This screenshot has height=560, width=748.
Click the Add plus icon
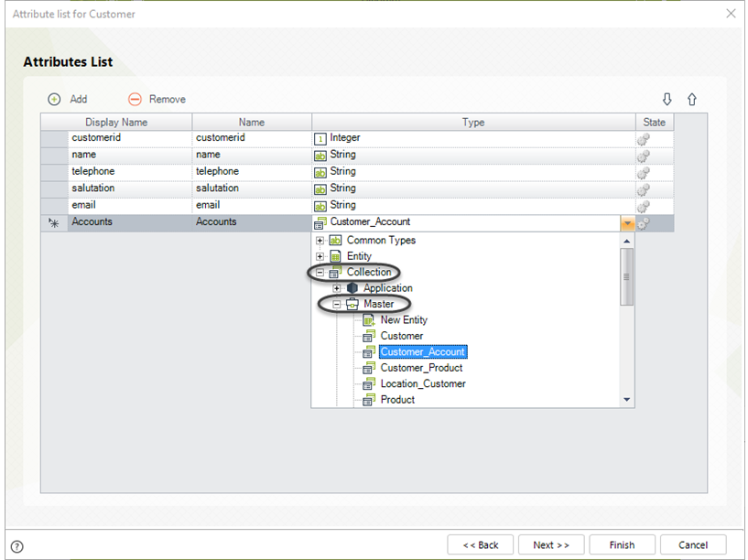[54, 99]
